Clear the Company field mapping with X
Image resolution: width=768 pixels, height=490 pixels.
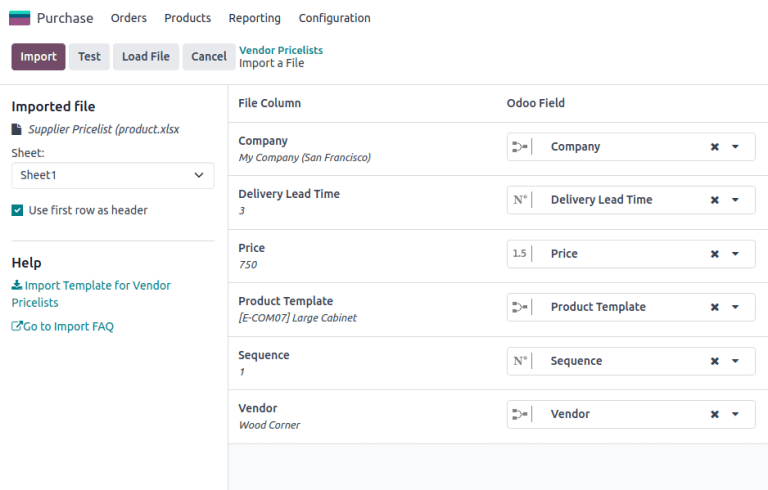point(714,147)
